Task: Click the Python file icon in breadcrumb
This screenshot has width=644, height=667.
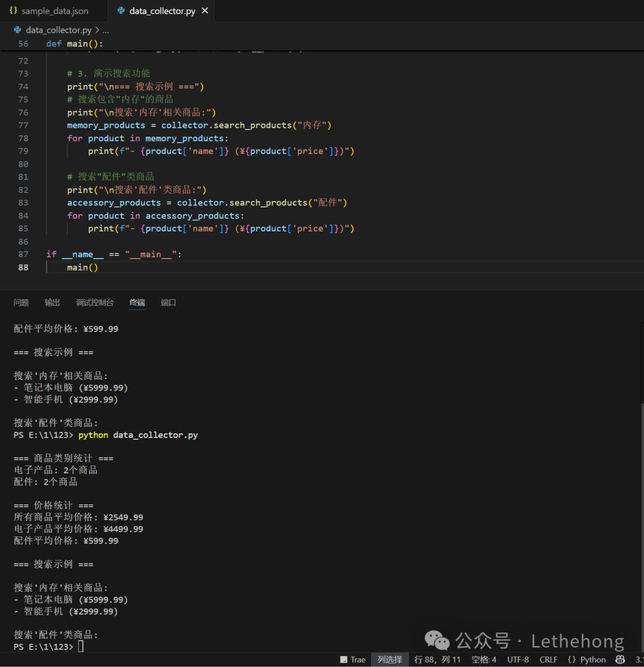Action: (17, 30)
